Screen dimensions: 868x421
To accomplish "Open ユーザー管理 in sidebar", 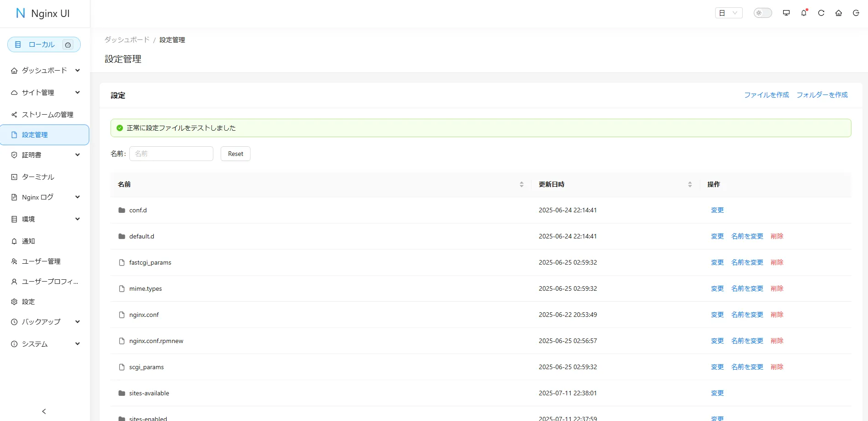I will pyautogui.click(x=45, y=261).
